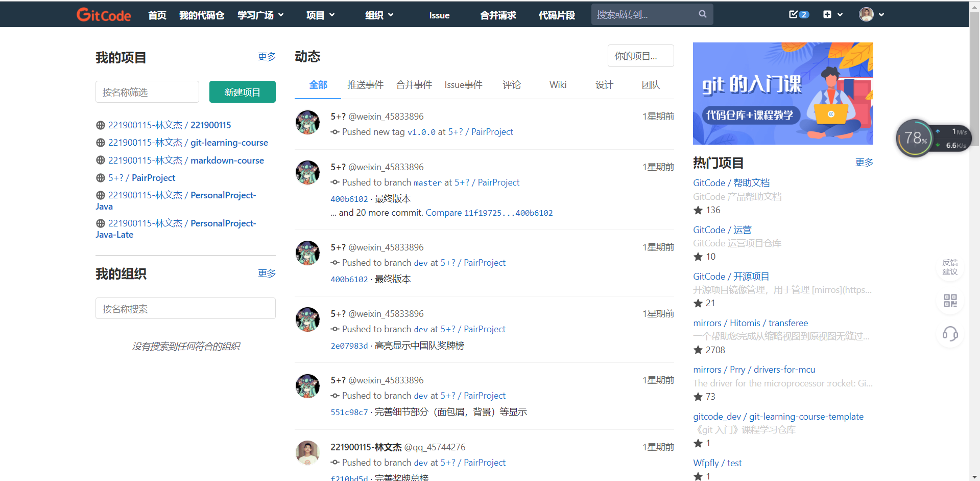Open the to-do list icon with badge 2
This screenshot has height=481, width=980.
799,14
